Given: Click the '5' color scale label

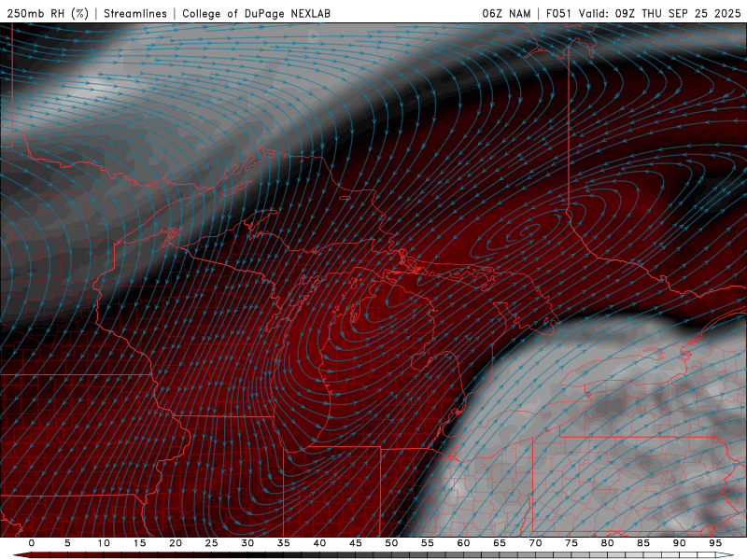Looking at the screenshot, I should 67,543.
